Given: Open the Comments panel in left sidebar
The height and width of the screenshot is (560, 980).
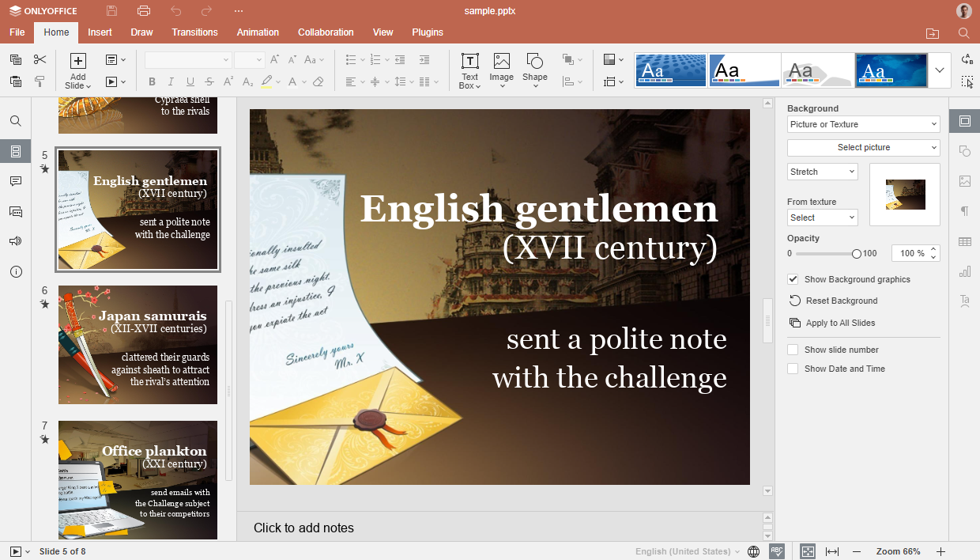Looking at the screenshot, I should tap(16, 181).
